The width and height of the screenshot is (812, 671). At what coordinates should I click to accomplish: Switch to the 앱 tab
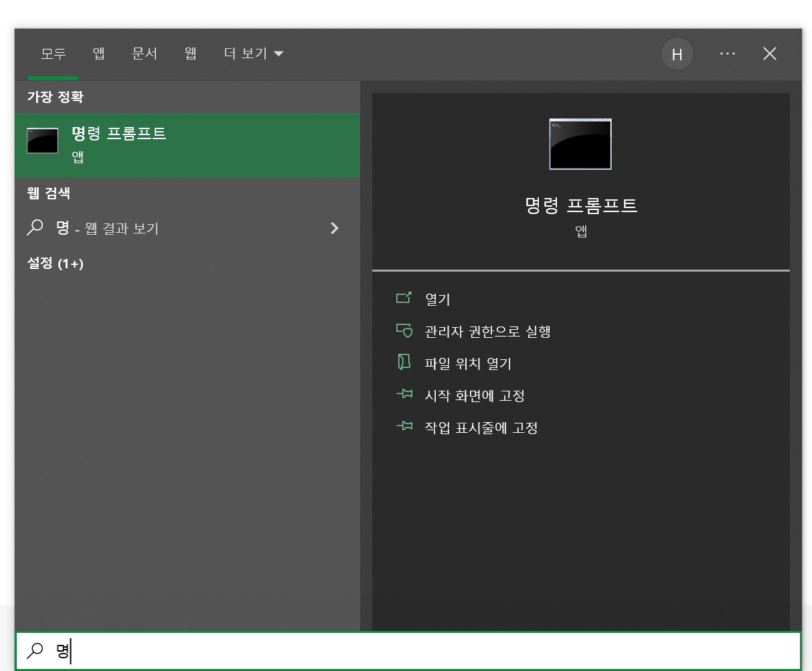pos(99,54)
